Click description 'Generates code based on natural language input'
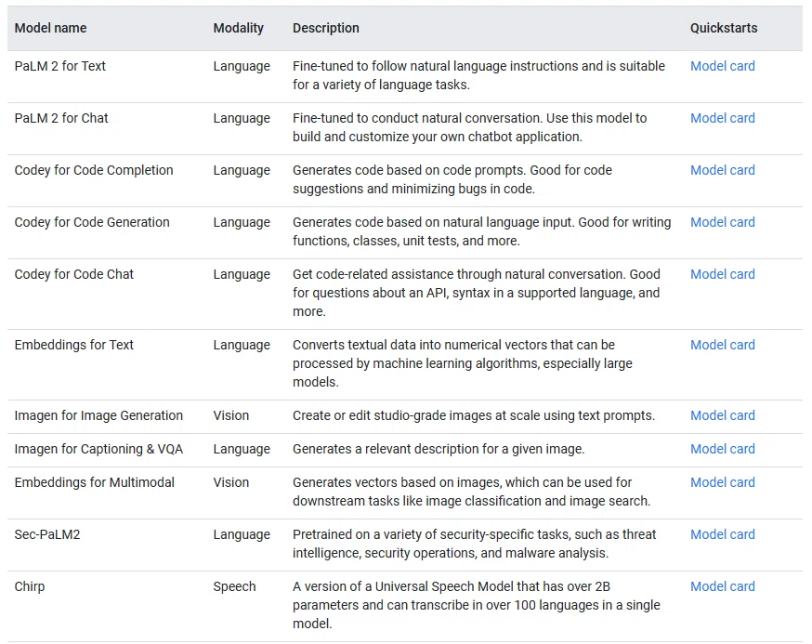 481,231
